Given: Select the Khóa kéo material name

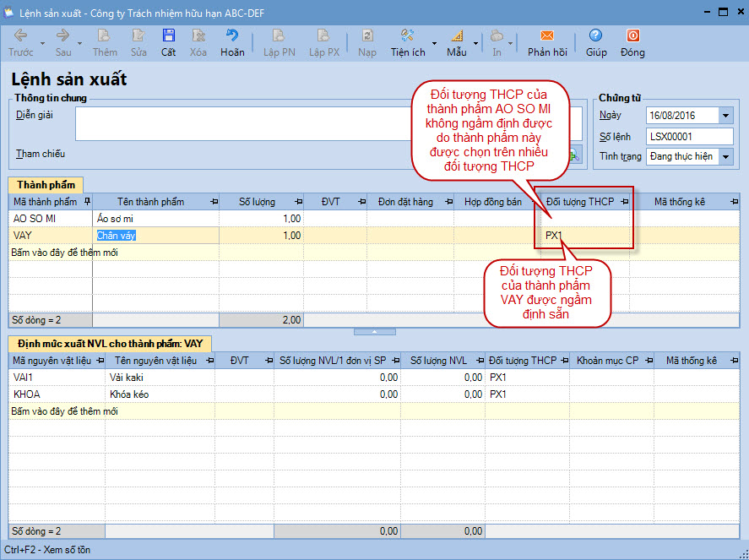Looking at the screenshot, I should [160, 394].
